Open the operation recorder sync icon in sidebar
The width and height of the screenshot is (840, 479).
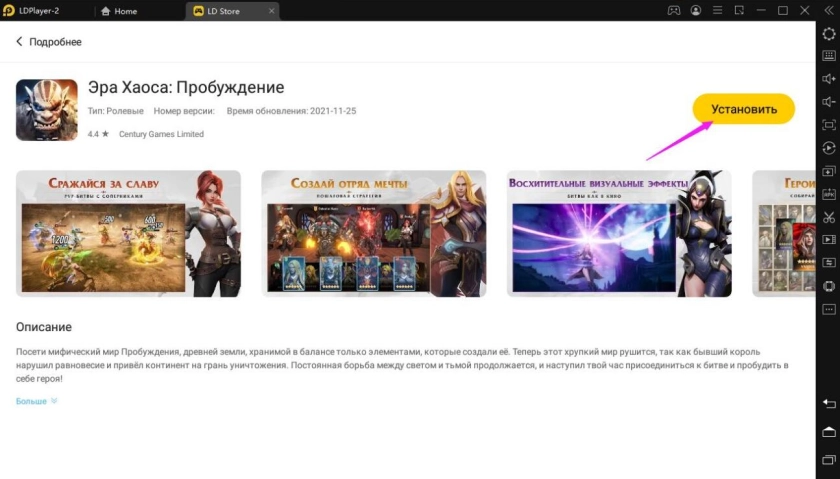click(x=829, y=148)
